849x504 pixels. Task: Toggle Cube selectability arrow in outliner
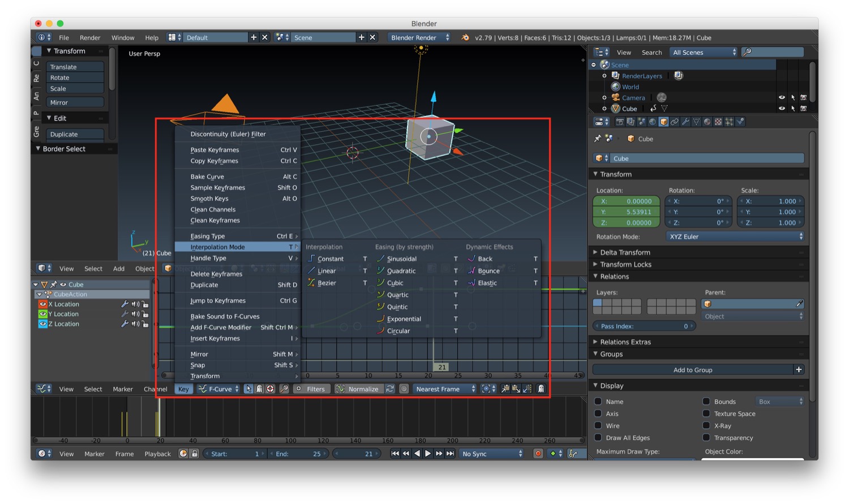[x=793, y=109]
